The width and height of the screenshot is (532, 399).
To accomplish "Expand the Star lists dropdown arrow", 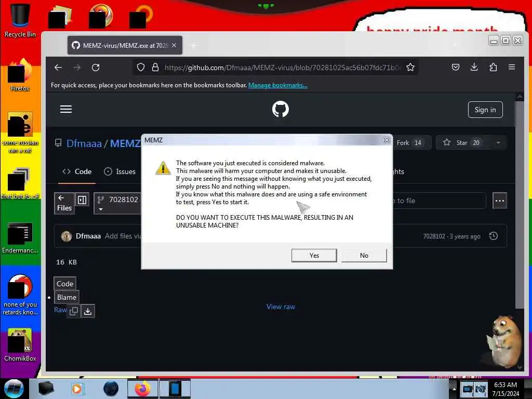I will [498, 143].
